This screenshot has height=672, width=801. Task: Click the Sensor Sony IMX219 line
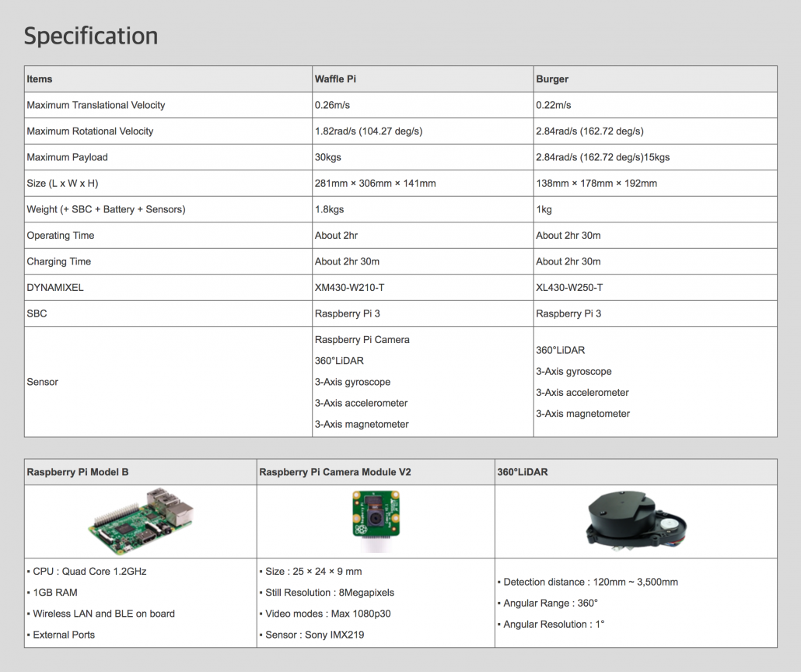314,635
